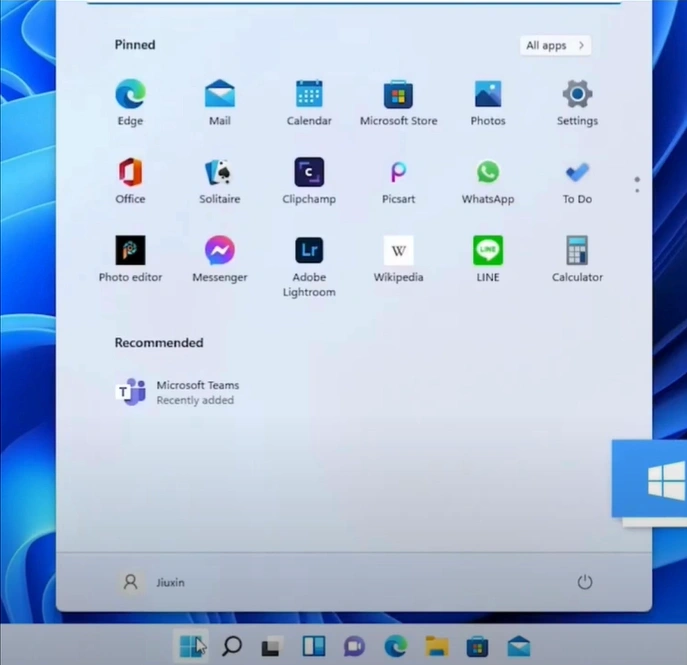Click the Start button on taskbar
This screenshot has width=687, height=665.
tap(191, 646)
